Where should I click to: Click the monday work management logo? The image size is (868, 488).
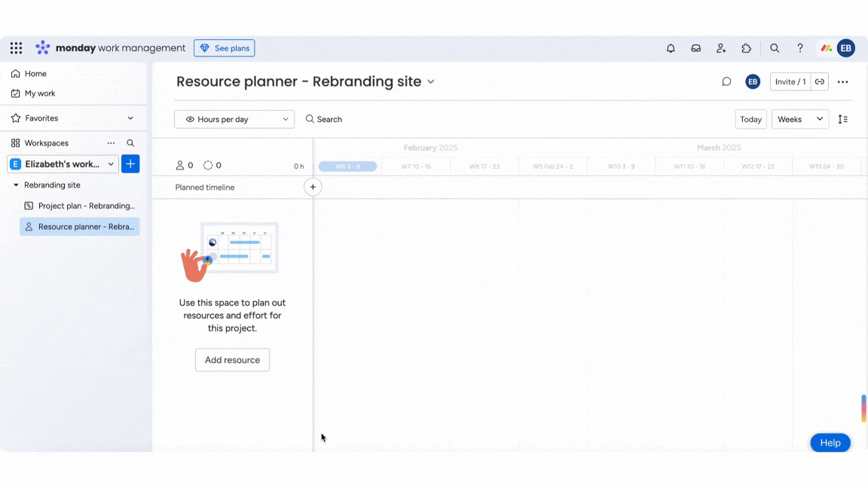coord(110,47)
